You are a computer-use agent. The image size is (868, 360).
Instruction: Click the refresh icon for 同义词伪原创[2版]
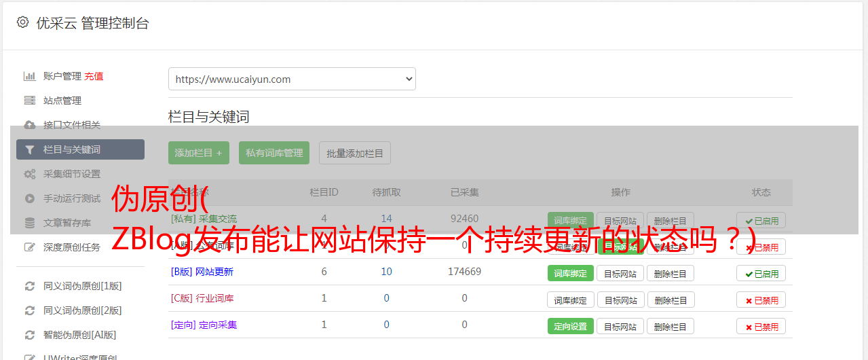29,310
